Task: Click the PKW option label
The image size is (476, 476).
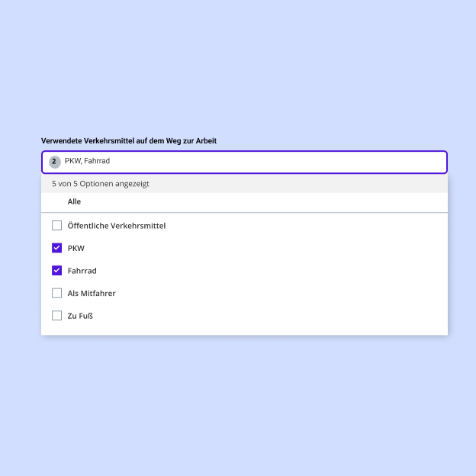Action: (76, 248)
